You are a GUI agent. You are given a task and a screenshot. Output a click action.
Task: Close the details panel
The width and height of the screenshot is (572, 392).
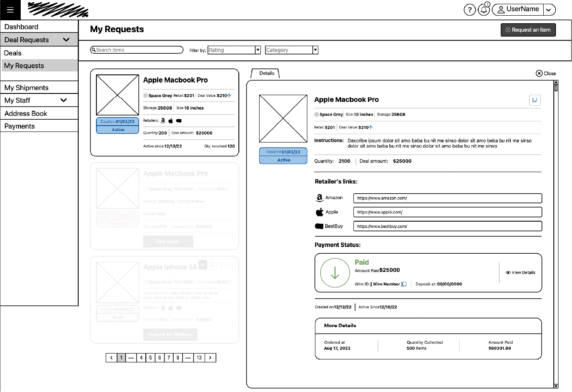pos(546,74)
